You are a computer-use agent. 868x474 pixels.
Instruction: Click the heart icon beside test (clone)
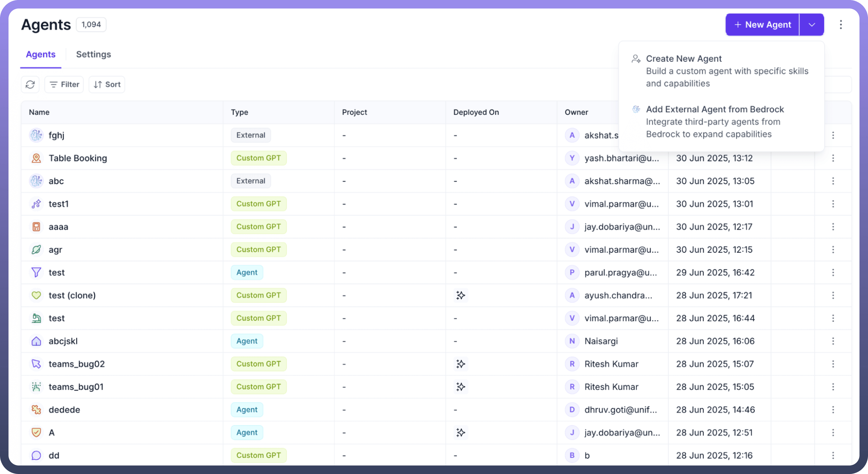click(36, 296)
